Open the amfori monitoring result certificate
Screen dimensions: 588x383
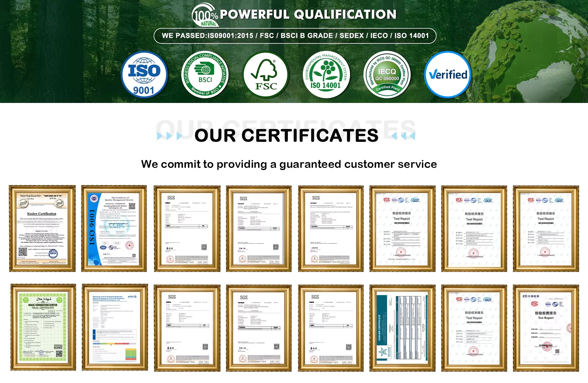[x=115, y=327]
